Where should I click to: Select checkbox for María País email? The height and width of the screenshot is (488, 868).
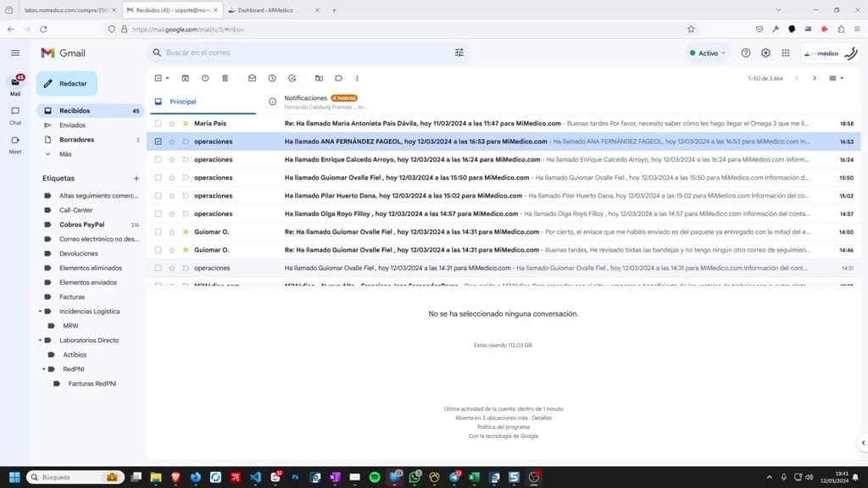[159, 124]
